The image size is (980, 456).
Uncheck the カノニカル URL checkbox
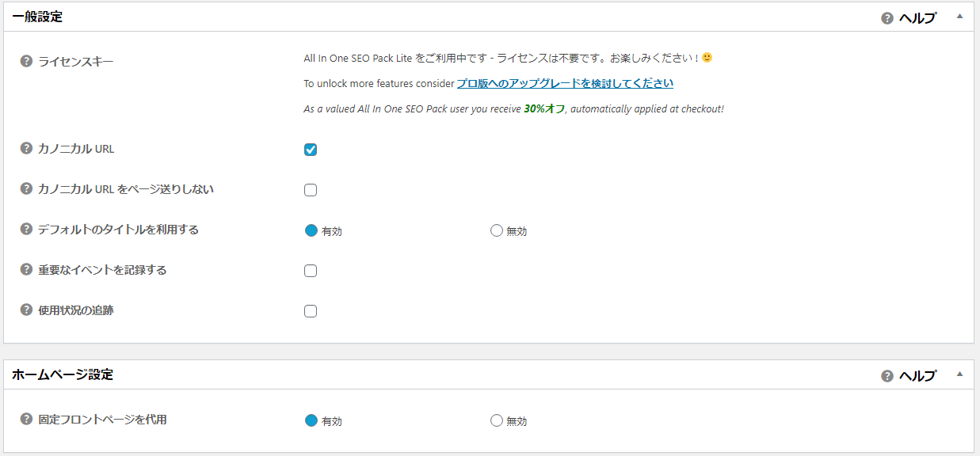(x=311, y=150)
